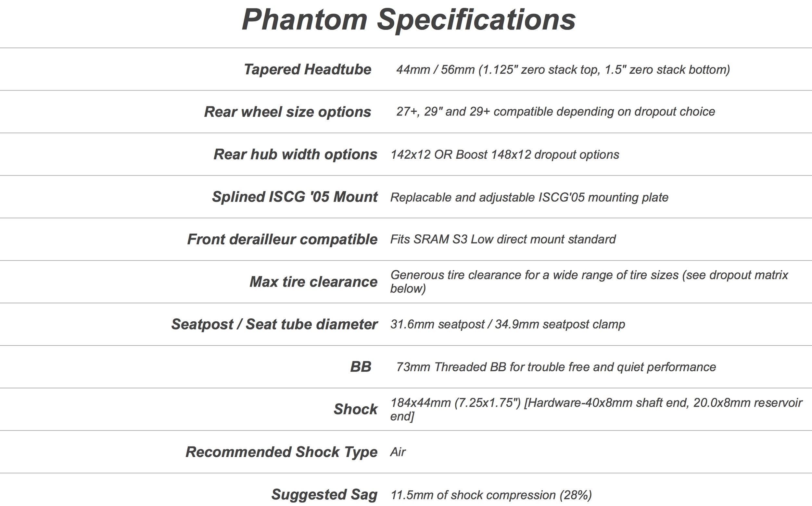812x506 pixels.
Task: Click the 27+, 29" and 29+ compatibility text
Action: pyautogui.click(x=555, y=112)
